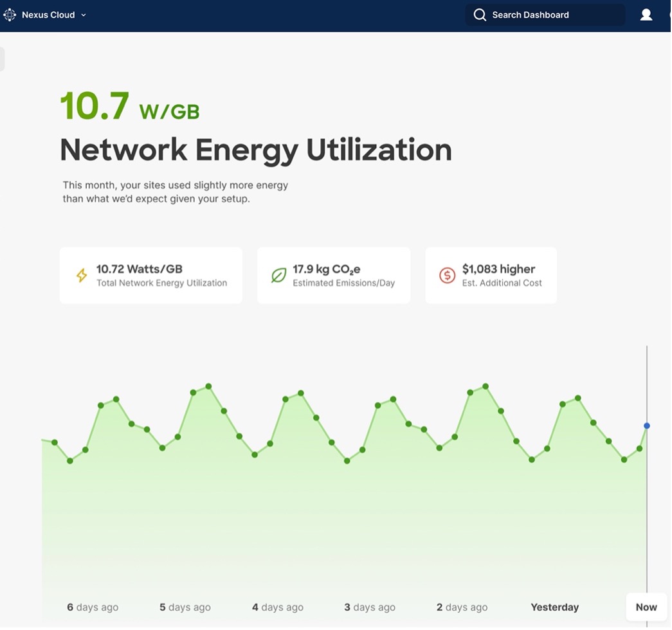Select the Now time label
Screen dimensions: 672x630
click(646, 607)
